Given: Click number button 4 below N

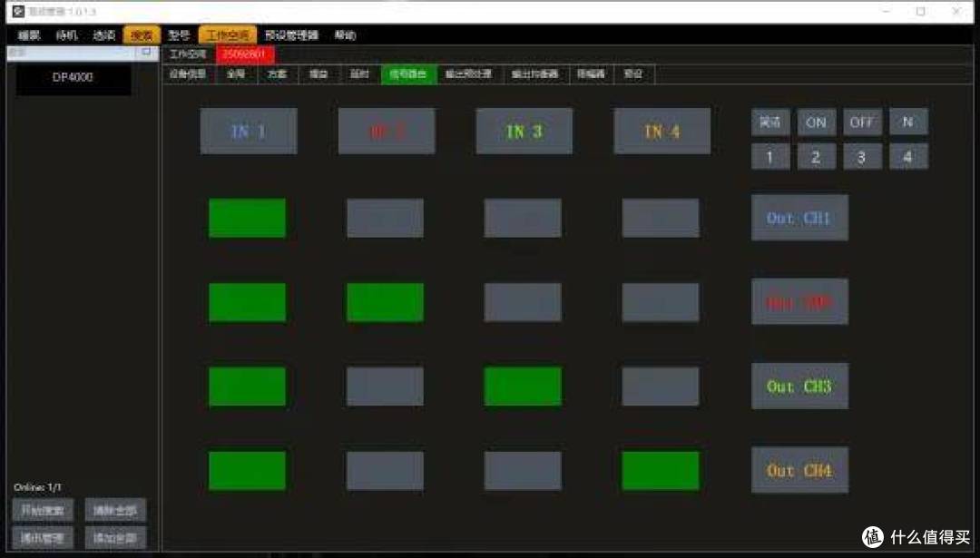Looking at the screenshot, I should pyautogui.click(x=908, y=157).
